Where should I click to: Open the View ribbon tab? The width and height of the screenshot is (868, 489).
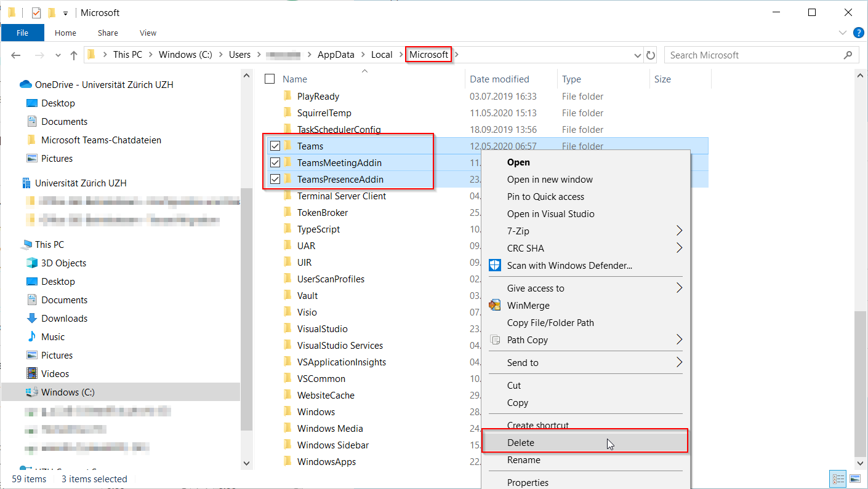click(x=148, y=33)
